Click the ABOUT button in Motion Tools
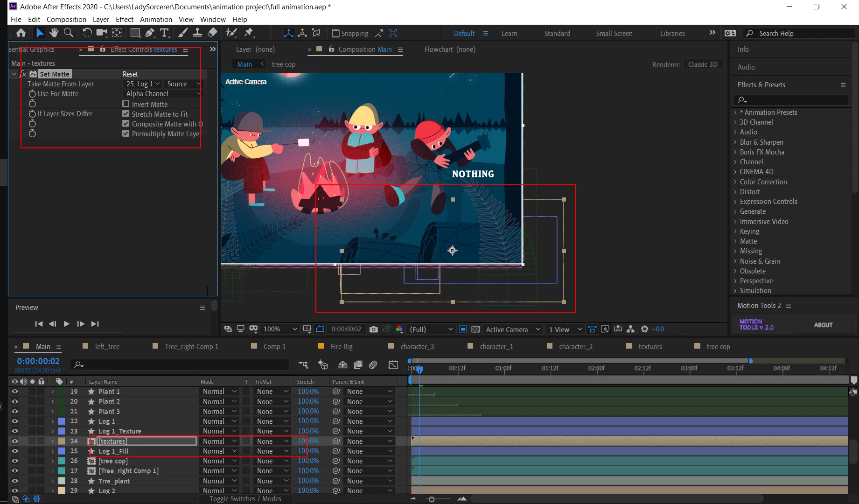The image size is (859, 504). pos(823,325)
